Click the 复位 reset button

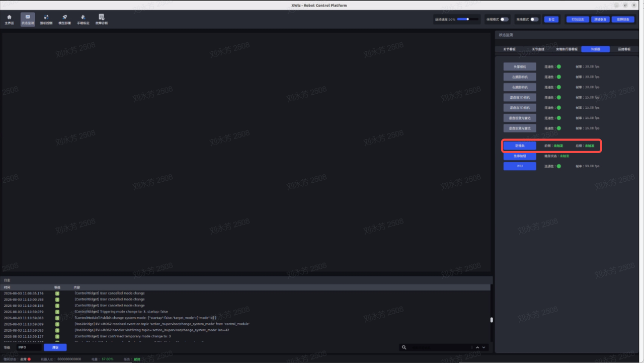point(551,19)
